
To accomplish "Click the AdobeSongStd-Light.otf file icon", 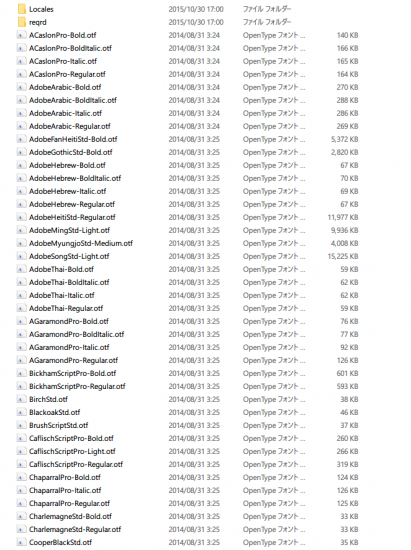I will (21, 256).
